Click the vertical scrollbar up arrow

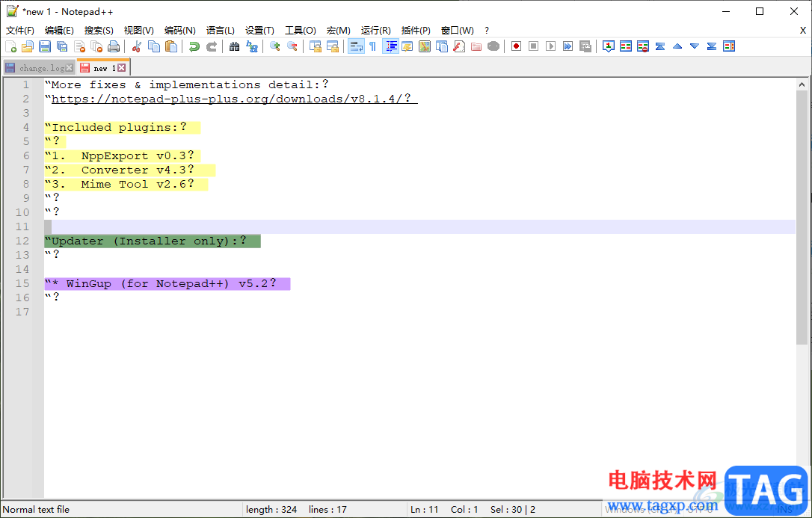point(801,84)
